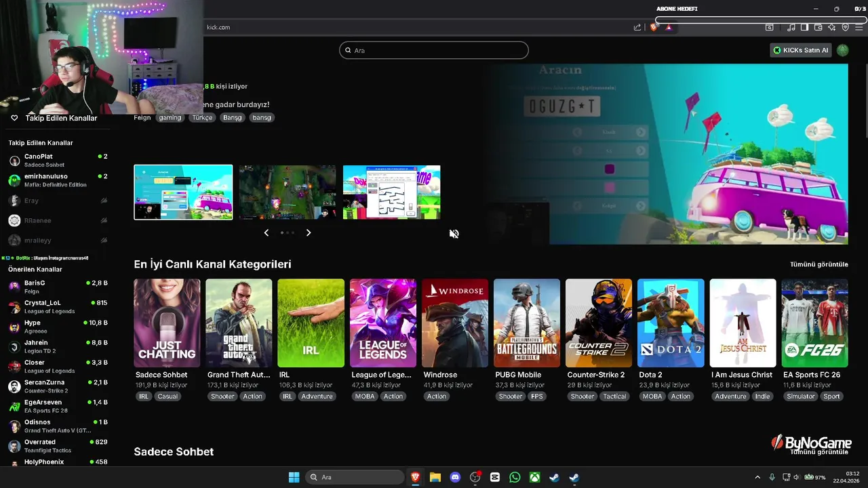Image resolution: width=868 pixels, height=488 pixels.
Task: Open the EA Sports FC 26 category card
Action: pos(815,323)
